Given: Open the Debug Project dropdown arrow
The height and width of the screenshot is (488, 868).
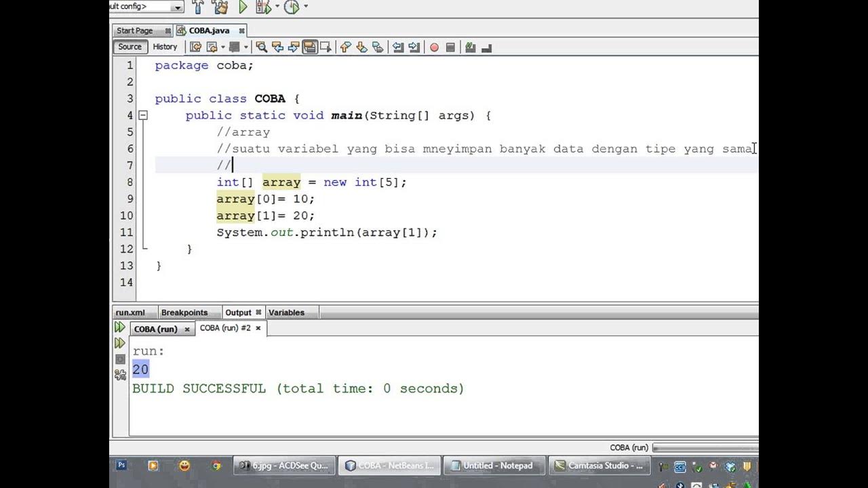Looking at the screenshot, I should click(x=277, y=7).
